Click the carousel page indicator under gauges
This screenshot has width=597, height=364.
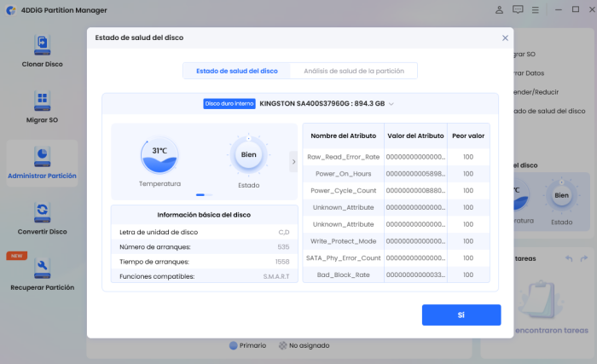pyautogui.click(x=205, y=194)
